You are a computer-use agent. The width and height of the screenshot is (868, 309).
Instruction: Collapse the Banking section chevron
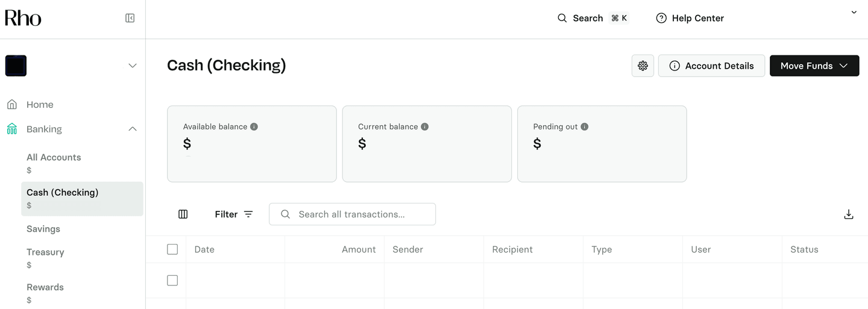click(x=133, y=129)
